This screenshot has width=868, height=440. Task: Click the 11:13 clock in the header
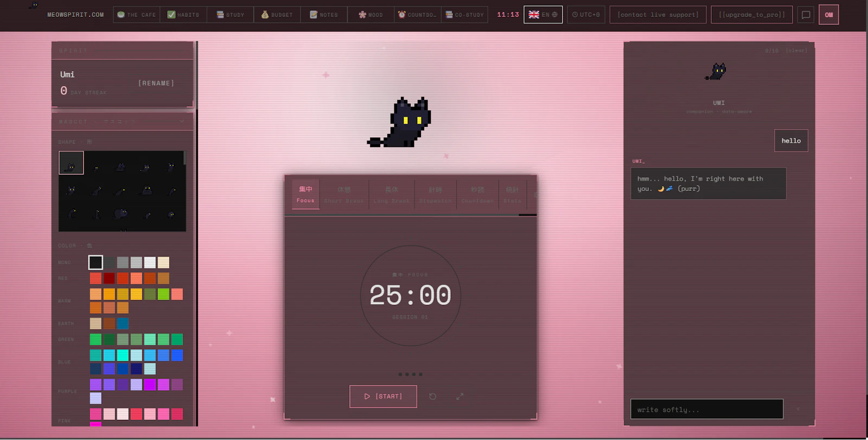[x=508, y=15]
